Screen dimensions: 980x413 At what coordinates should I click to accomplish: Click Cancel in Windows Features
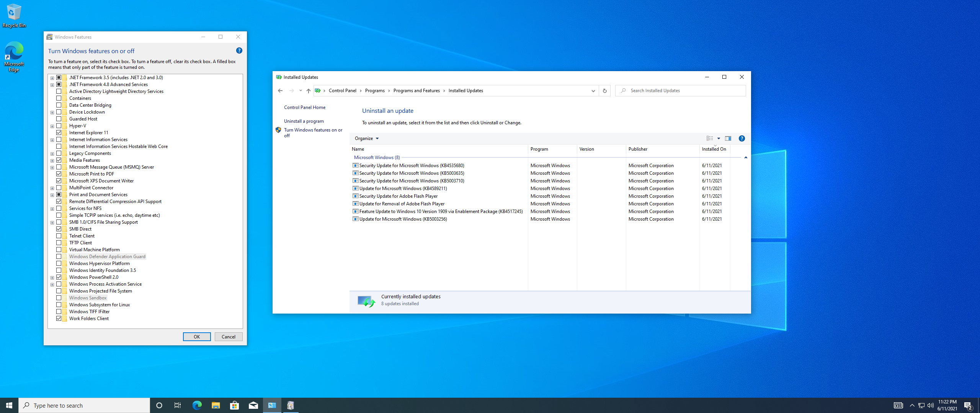[x=229, y=337]
